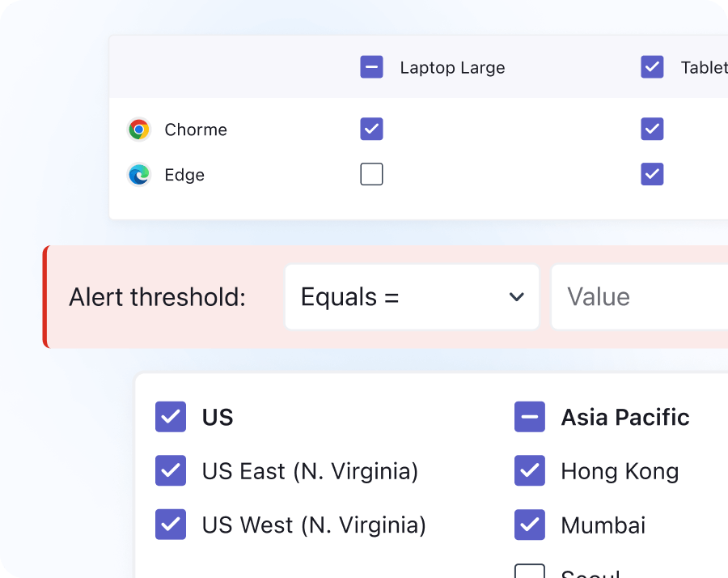The image size is (728, 578).
Task: Click the Chrome browser icon
Action: pyautogui.click(x=139, y=130)
